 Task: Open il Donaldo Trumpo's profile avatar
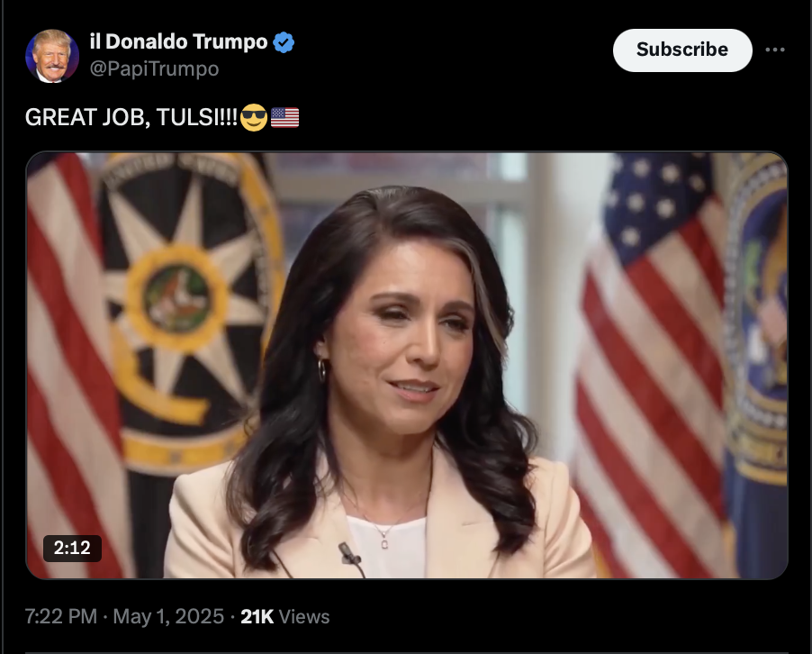52,56
